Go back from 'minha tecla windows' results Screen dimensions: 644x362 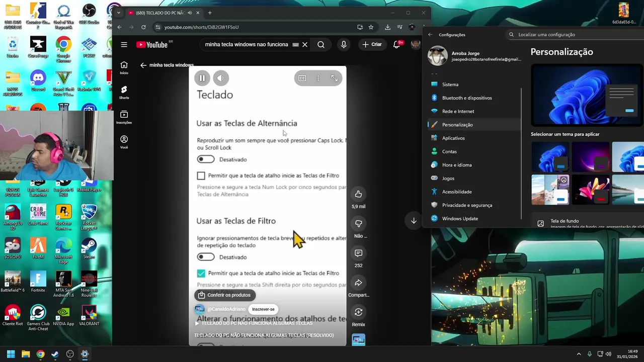[143, 65]
